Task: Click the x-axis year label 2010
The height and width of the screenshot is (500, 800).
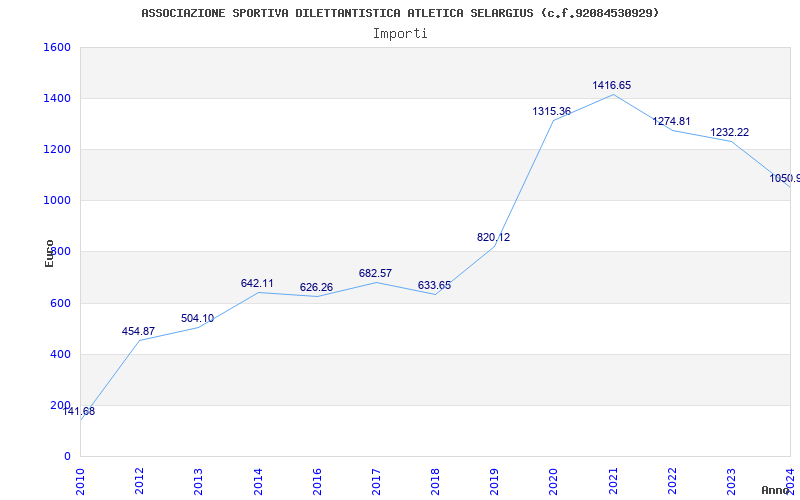Action: [x=80, y=481]
